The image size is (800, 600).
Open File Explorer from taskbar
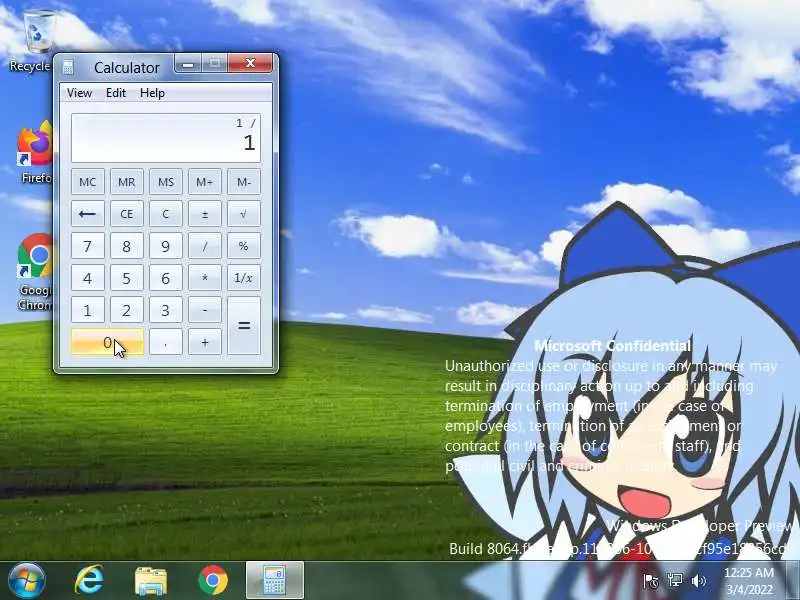pyautogui.click(x=151, y=581)
